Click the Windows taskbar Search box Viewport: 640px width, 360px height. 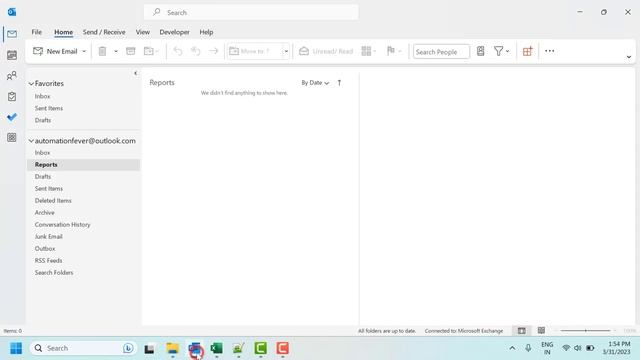[82, 348]
